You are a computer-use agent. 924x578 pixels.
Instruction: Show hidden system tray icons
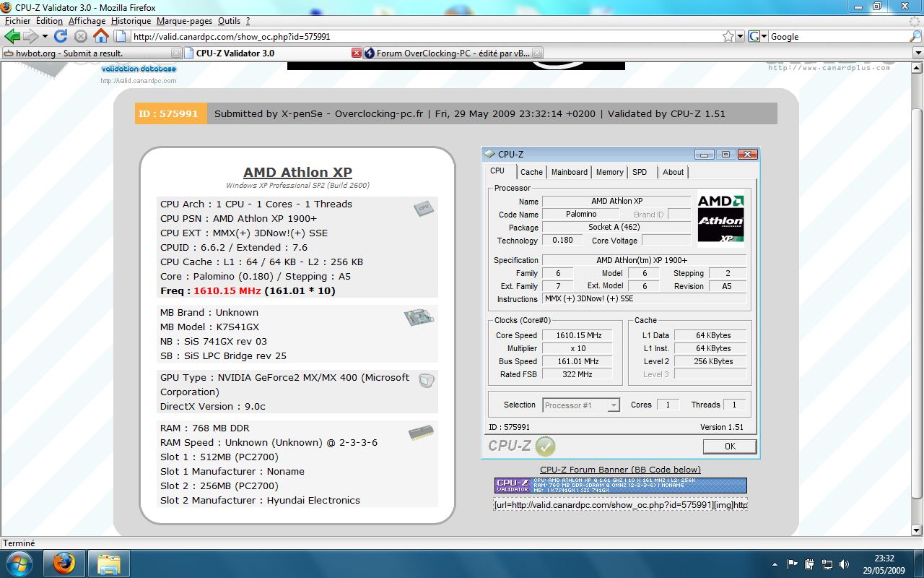pos(775,564)
